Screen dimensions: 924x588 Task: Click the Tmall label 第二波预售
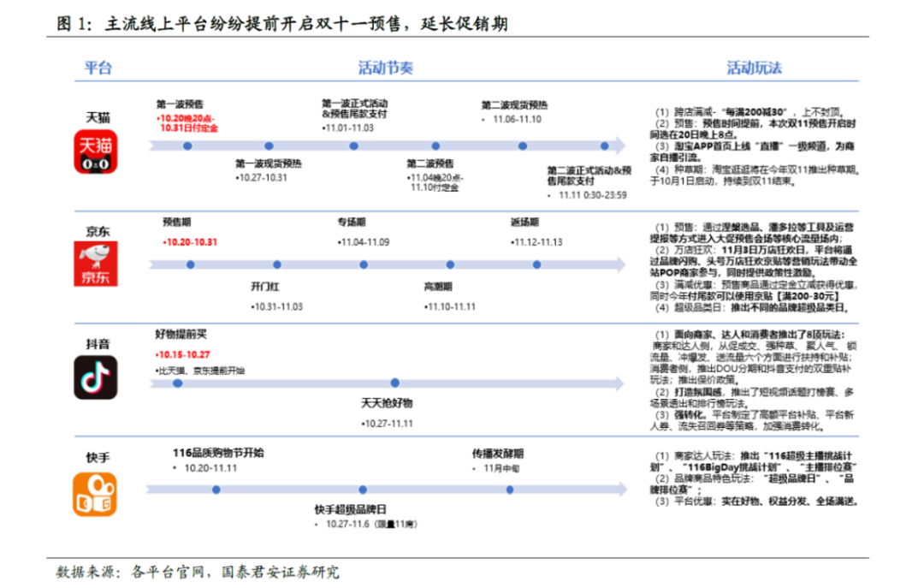[x=430, y=163]
